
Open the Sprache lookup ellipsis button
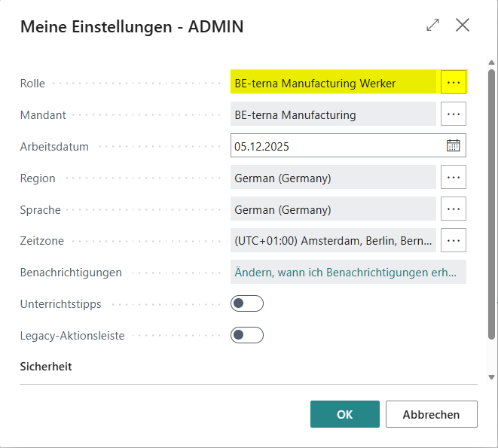click(x=454, y=209)
